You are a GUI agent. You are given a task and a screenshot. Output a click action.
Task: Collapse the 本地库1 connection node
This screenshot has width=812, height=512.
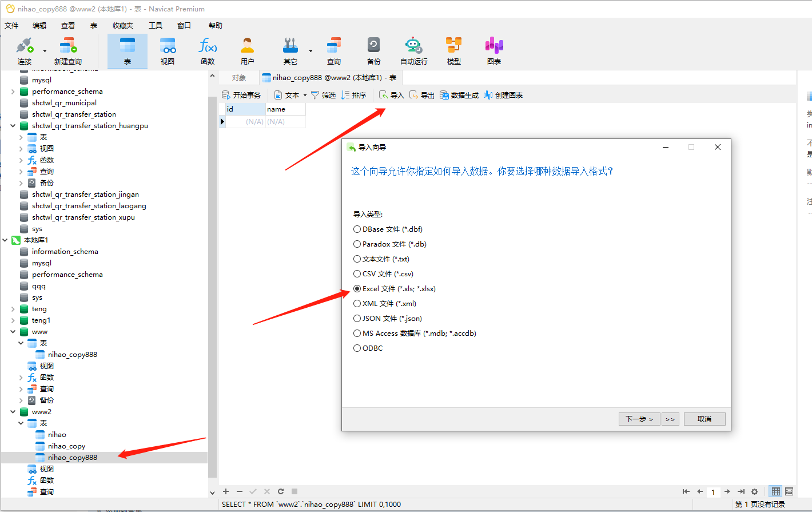tap(5, 240)
